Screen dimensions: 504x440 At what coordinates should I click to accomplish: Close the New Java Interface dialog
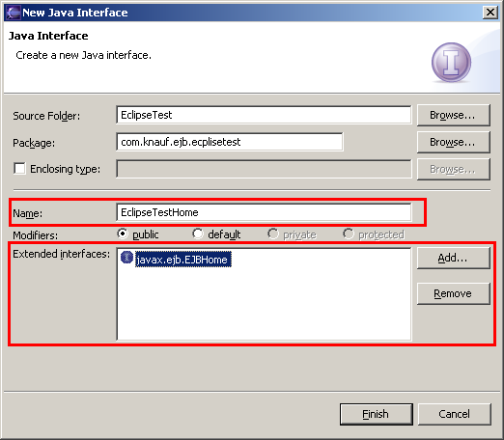point(490,13)
